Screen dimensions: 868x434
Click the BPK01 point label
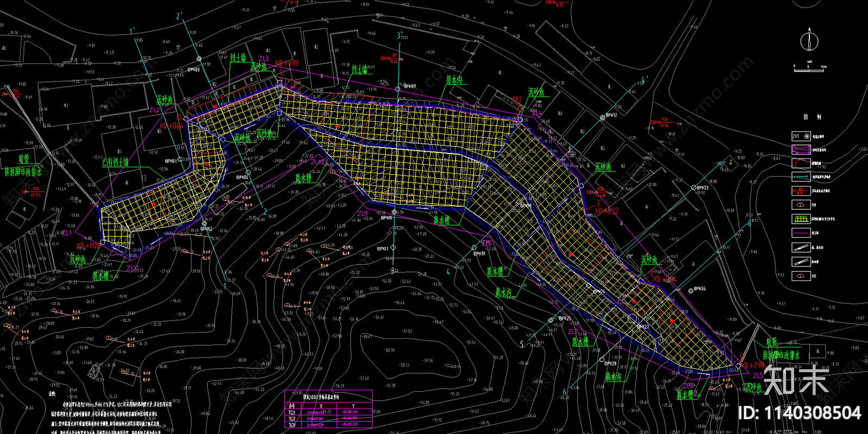click(x=170, y=161)
